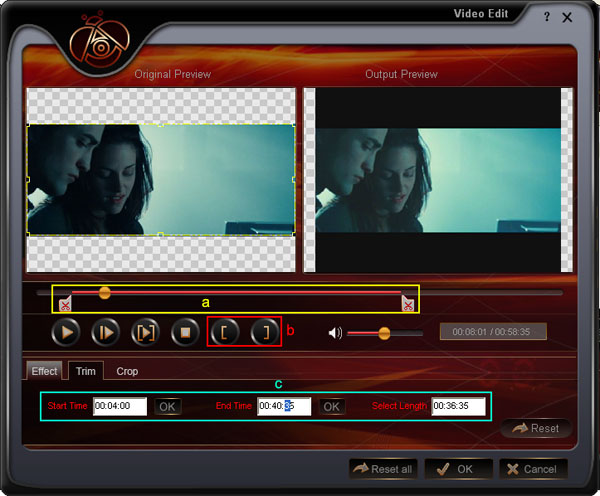
Task: Click the left scissors trim marker
Action: [65, 303]
